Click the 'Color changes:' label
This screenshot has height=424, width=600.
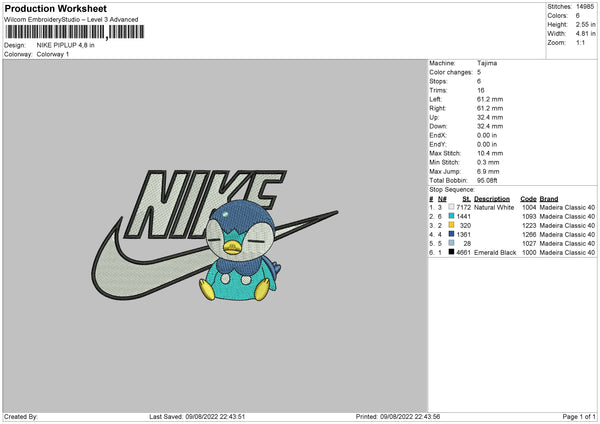451,72
